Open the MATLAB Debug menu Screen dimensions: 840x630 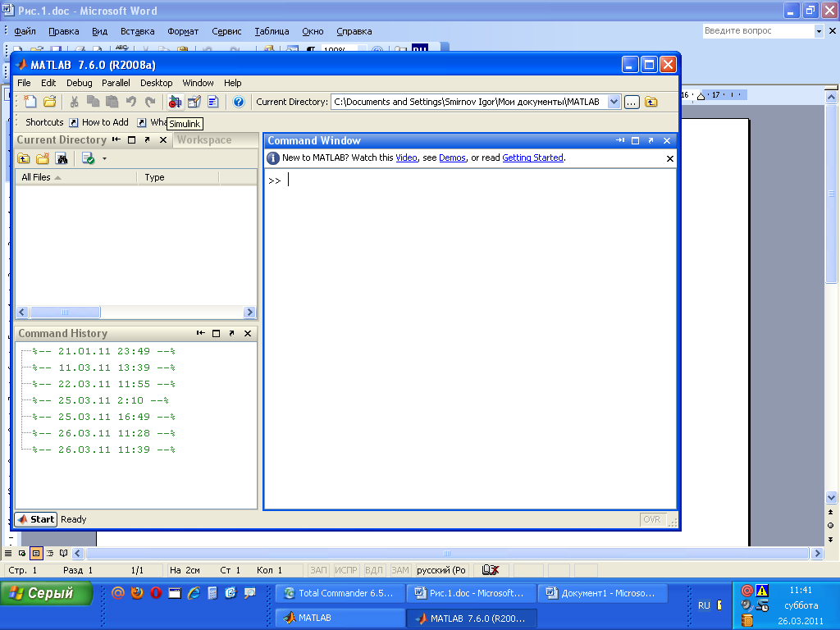click(80, 83)
